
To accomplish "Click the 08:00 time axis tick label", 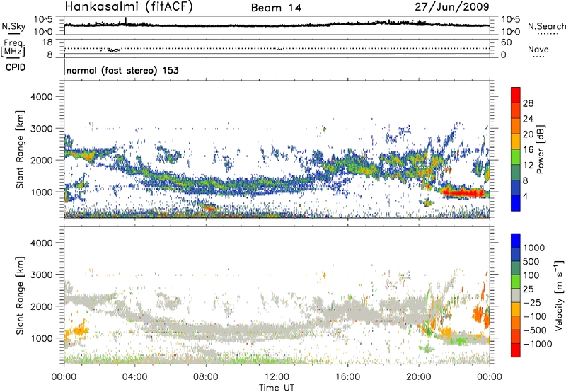I will pyautogui.click(x=206, y=377).
